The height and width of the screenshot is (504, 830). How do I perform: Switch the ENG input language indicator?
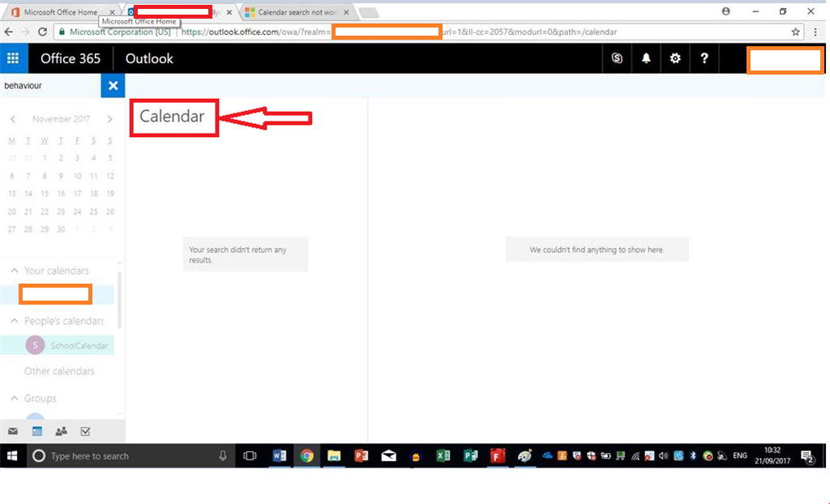point(740,456)
